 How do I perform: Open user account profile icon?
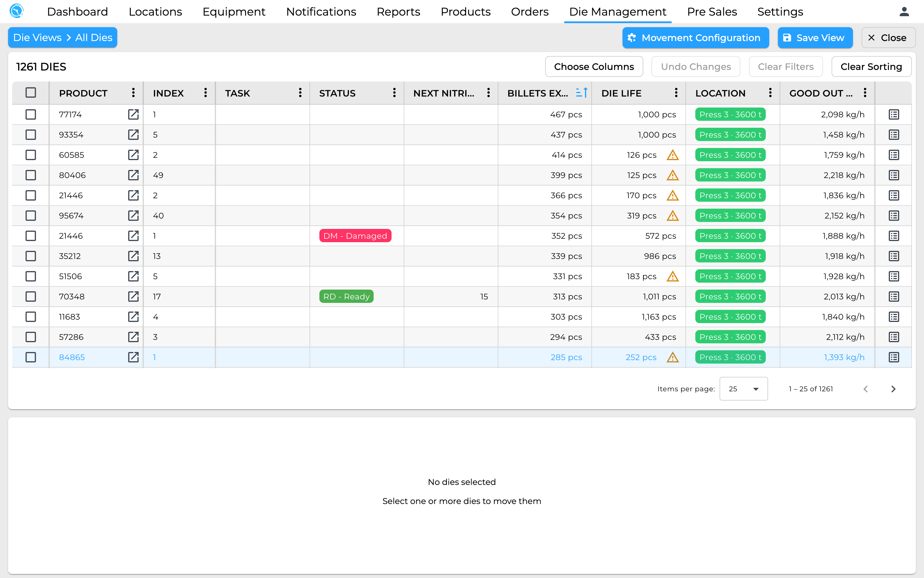[904, 12]
